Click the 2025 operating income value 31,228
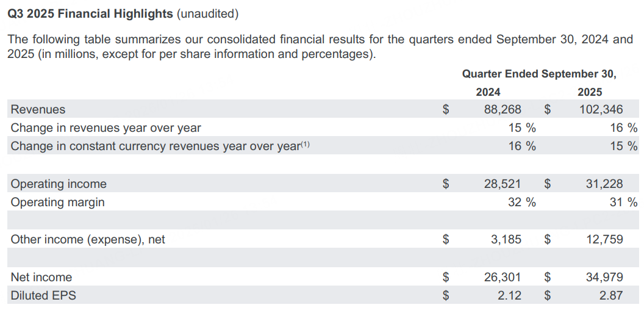Viewport: 644px width, 313px height. [x=603, y=184]
